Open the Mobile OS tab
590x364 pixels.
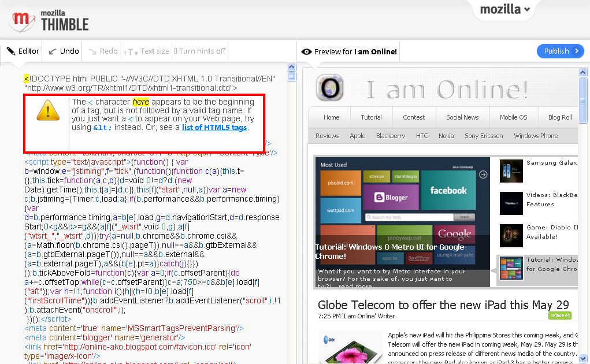[x=513, y=117]
